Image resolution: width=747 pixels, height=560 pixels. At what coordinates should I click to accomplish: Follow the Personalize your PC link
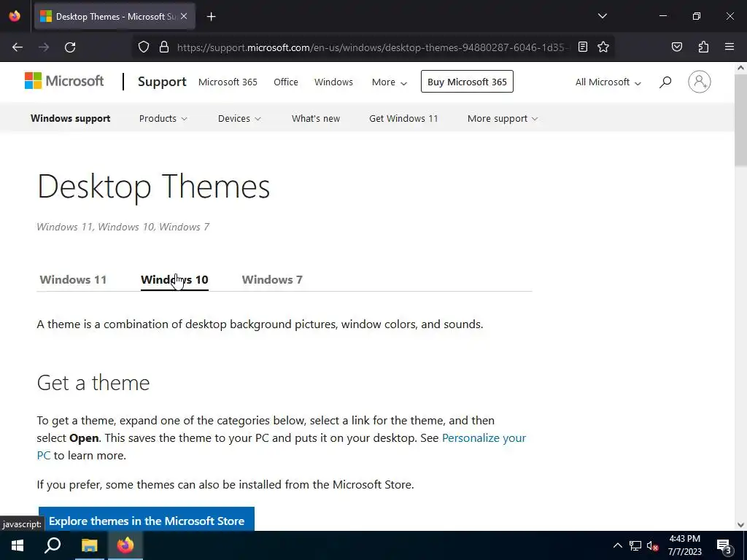[x=484, y=438]
